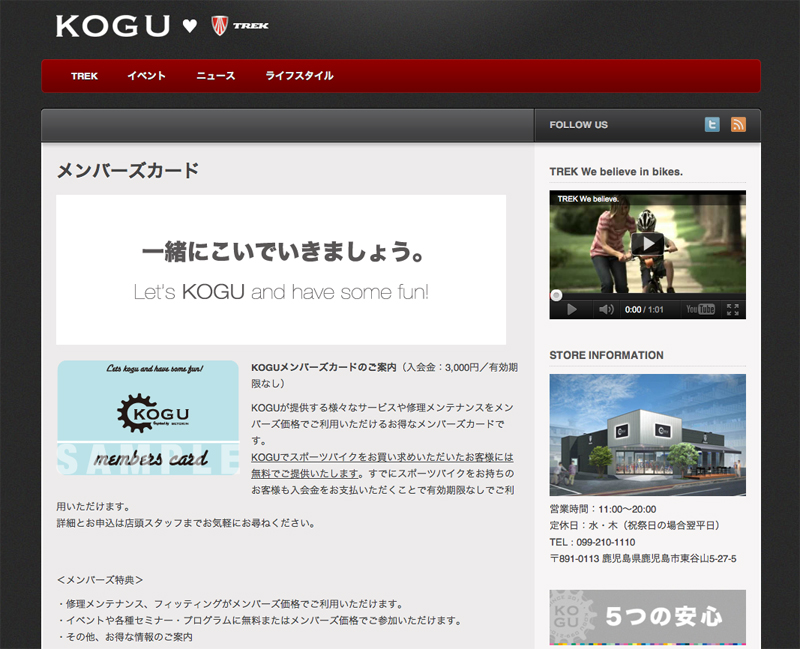Viewport: 800px width, 649px height.
Task: Click the 一緒にこいでいきましょう banner image
Action: [x=281, y=270]
